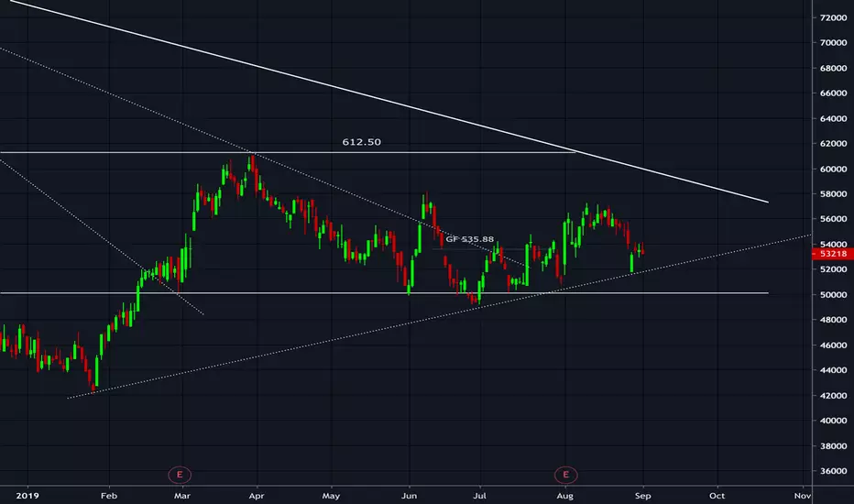Click the May time axis label
The width and height of the screenshot is (854, 504).
[331, 496]
